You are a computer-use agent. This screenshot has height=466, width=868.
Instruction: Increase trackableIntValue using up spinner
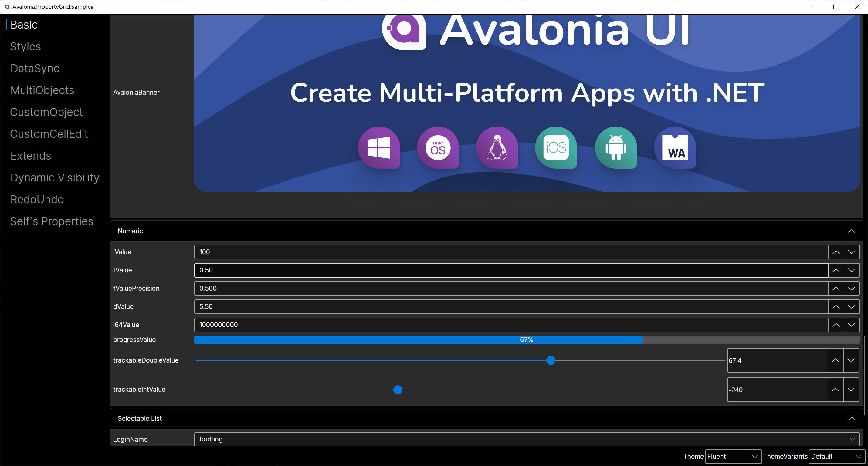835,390
